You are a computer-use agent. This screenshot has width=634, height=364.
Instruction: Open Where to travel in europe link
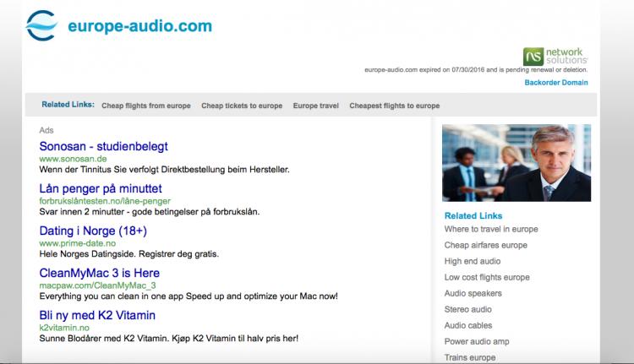click(x=491, y=229)
